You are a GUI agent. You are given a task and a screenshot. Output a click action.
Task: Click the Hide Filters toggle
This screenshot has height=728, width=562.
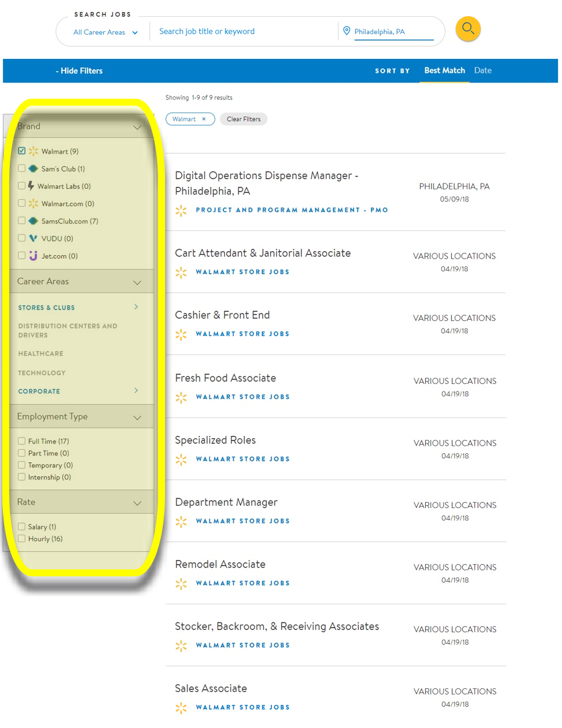[79, 71]
